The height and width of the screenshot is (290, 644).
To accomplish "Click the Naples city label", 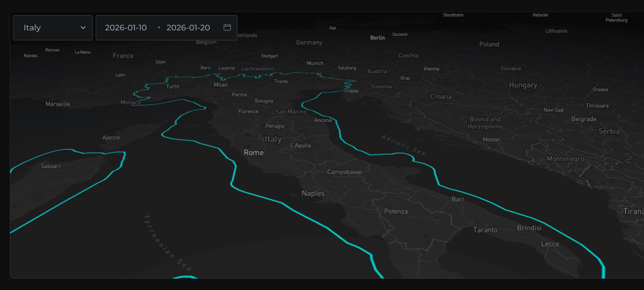I will pyautogui.click(x=313, y=193).
